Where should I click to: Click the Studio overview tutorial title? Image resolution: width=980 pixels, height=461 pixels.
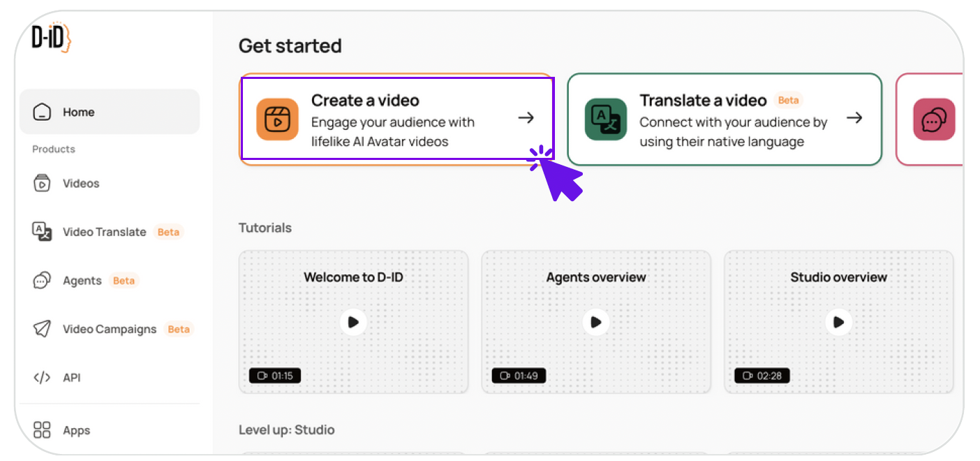point(839,277)
